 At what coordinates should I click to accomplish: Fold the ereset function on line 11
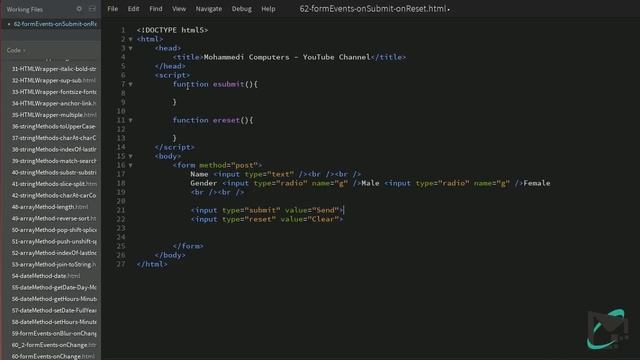tap(131, 120)
